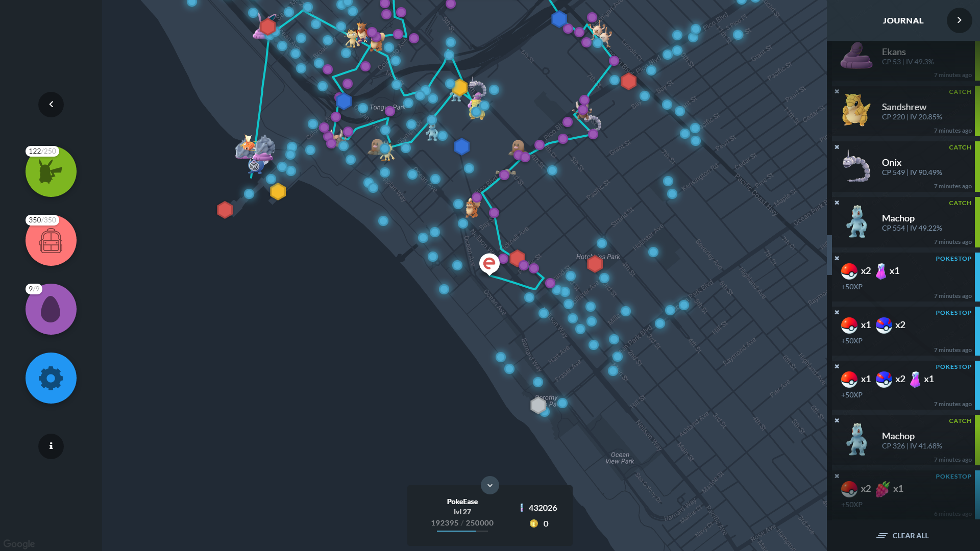The height and width of the screenshot is (551, 980).
Task: Open the inventory backpack button
Action: (51, 240)
